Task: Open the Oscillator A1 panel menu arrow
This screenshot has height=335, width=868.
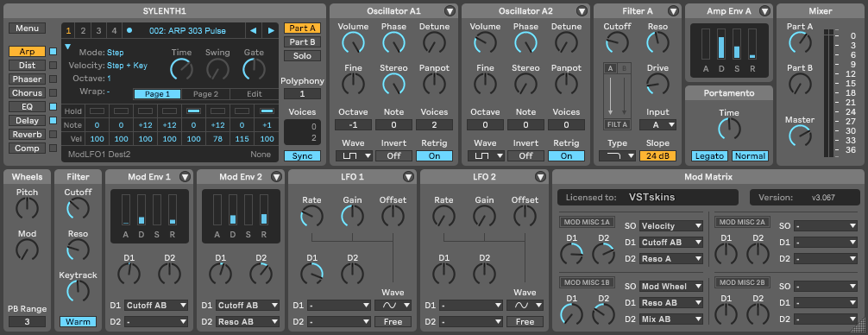Action: pyautogui.click(x=449, y=11)
